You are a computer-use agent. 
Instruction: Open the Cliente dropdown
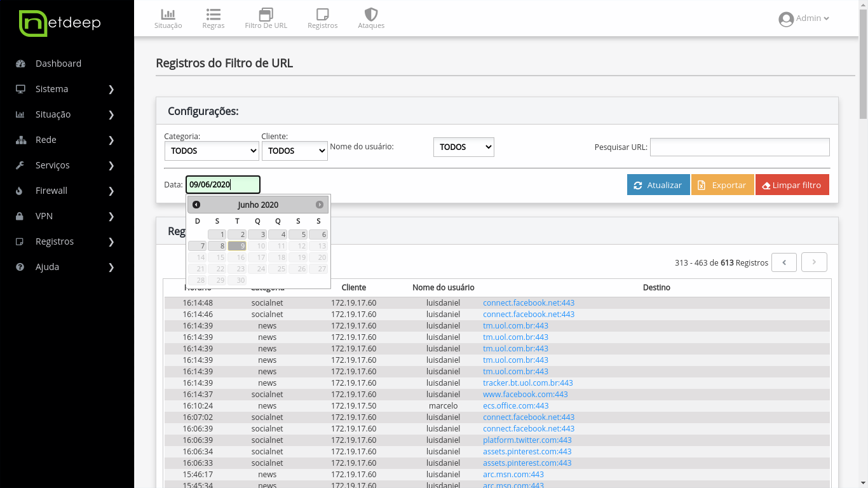click(x=294, y=151)
